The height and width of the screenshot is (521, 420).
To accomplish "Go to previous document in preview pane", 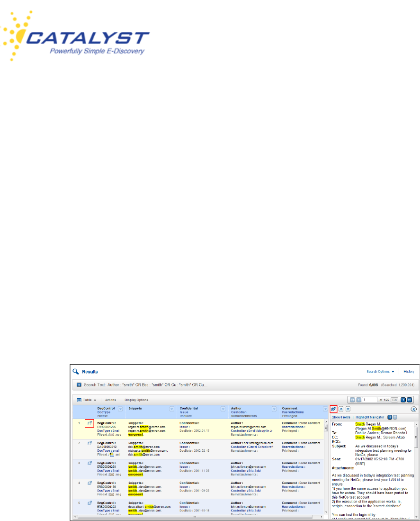I will click(341, 409).
